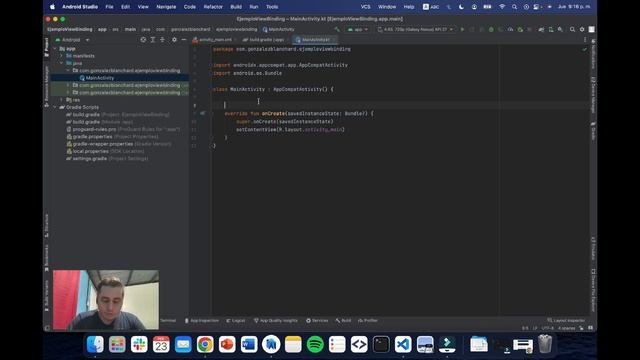Click the Select Opened File target icon
This screenshot has height=360, width=640.
[143, 40]
